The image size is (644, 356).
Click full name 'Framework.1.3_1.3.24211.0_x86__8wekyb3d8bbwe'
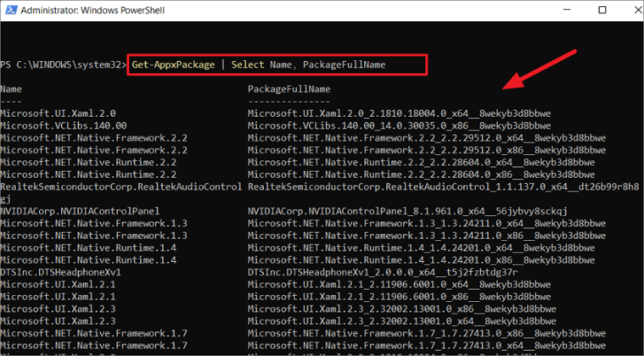(427, 236)
